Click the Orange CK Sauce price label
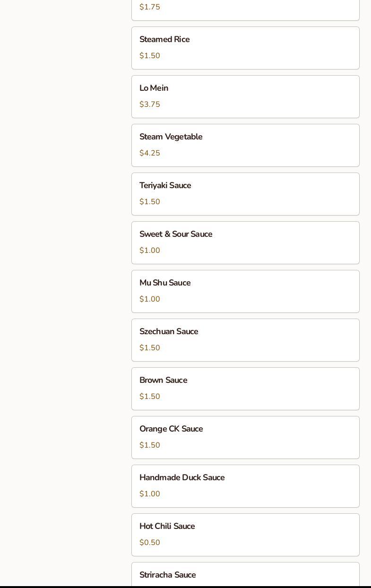The image size is (371, 588). (150, 445)
